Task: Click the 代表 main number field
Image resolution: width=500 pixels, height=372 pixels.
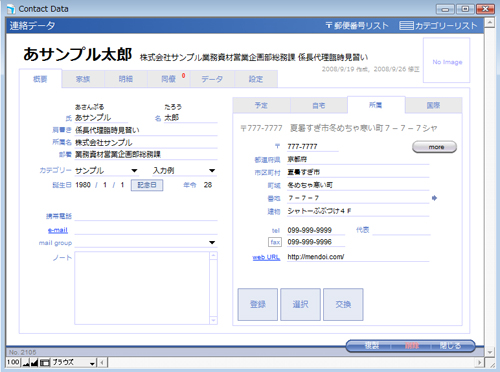Action: [x=401, y=230]
